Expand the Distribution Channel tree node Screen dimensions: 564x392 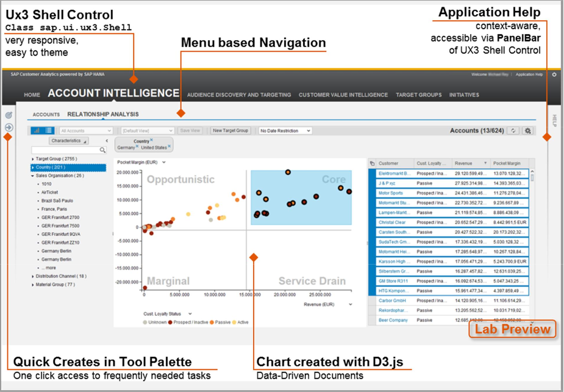(32, 276)
